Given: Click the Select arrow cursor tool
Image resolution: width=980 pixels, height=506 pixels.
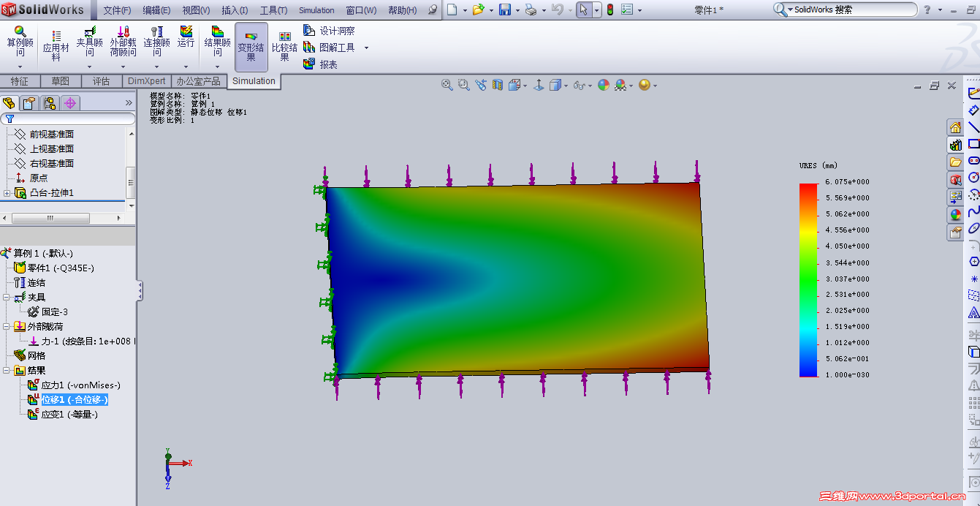Looking at the screenshot, I should point(583,10).
